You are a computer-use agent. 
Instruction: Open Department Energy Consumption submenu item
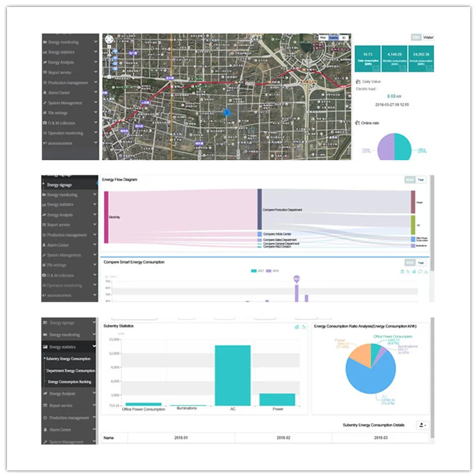pyautogui.click(x=70, y=371)
